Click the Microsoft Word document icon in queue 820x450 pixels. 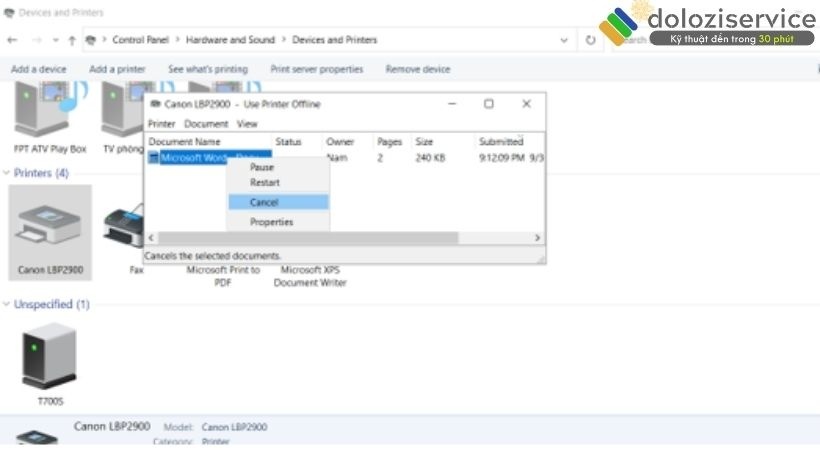(153, 158)
